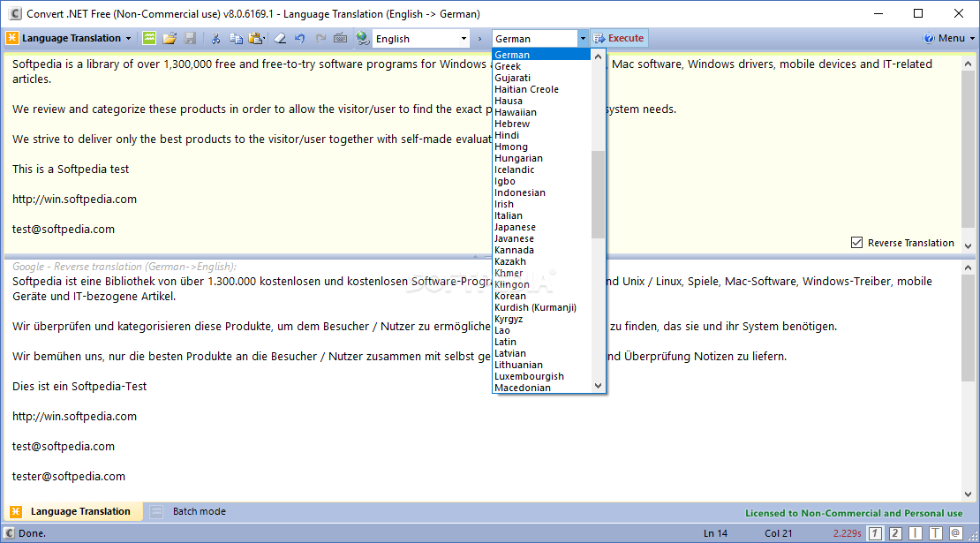Viewport: 980px width, 543px height.
Task: Open the Menu button
Action: [x=949, y=38]
